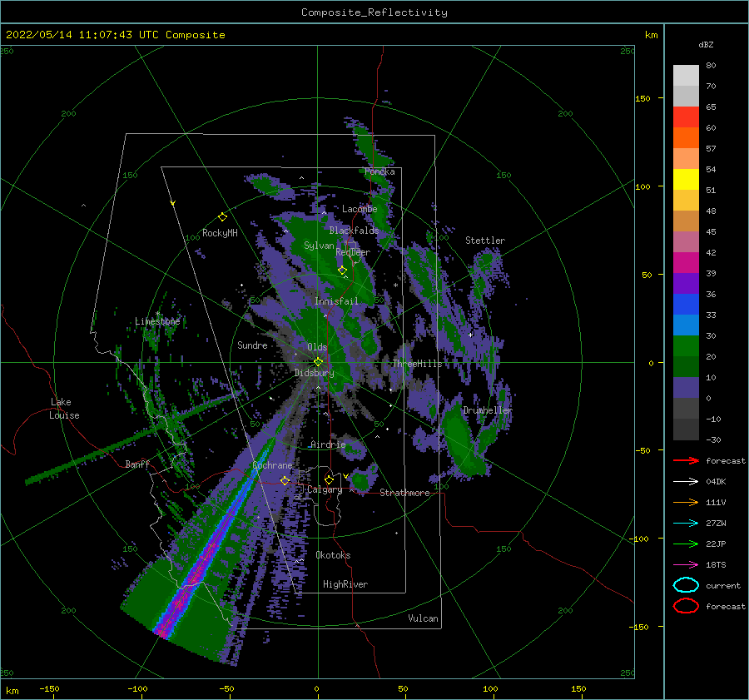Click the Drumheller city label
749x700 pixels.
488,410
